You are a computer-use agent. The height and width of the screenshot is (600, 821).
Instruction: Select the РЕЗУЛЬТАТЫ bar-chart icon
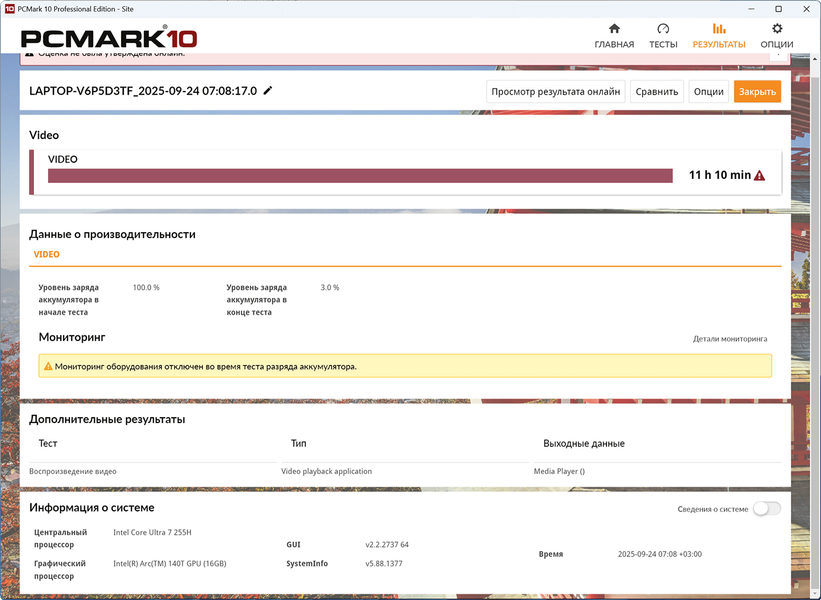tap(719, 28)
